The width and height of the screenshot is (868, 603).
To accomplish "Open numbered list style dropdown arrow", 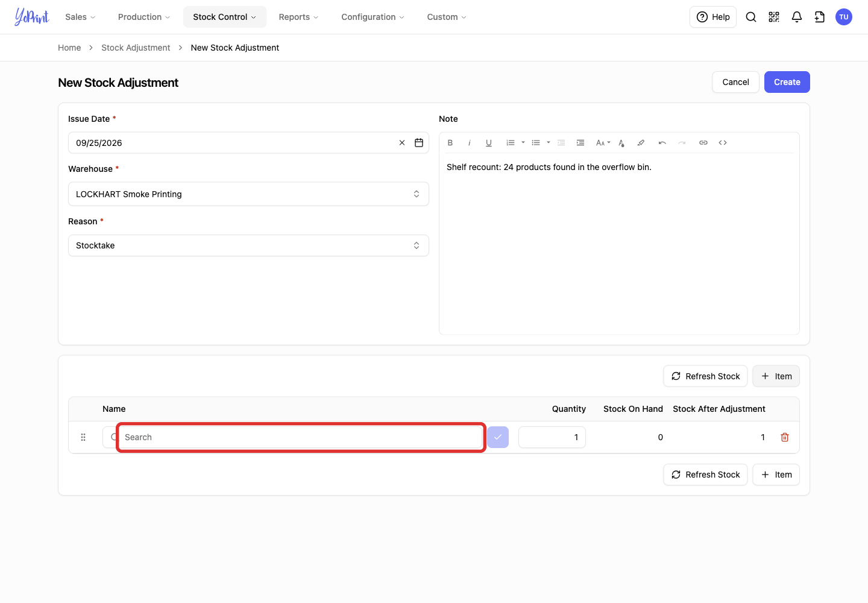I will pyautogui.click(x=523, y=143).
